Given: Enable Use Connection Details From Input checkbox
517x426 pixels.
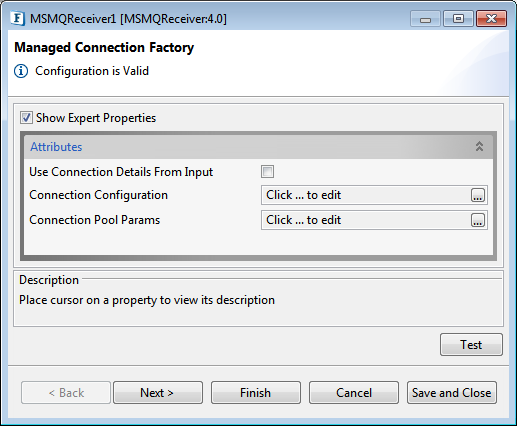Looking at the screenshot, I should click(267, 172).
